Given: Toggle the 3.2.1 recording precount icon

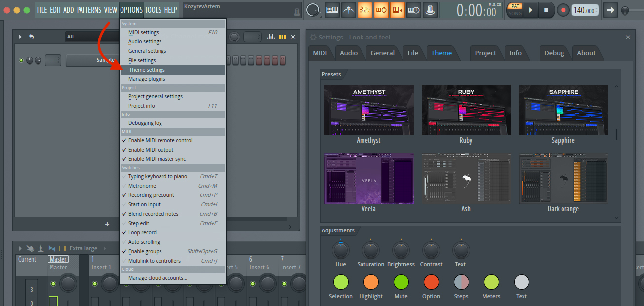Looking at the screenshot, I should tap(364, 9).
